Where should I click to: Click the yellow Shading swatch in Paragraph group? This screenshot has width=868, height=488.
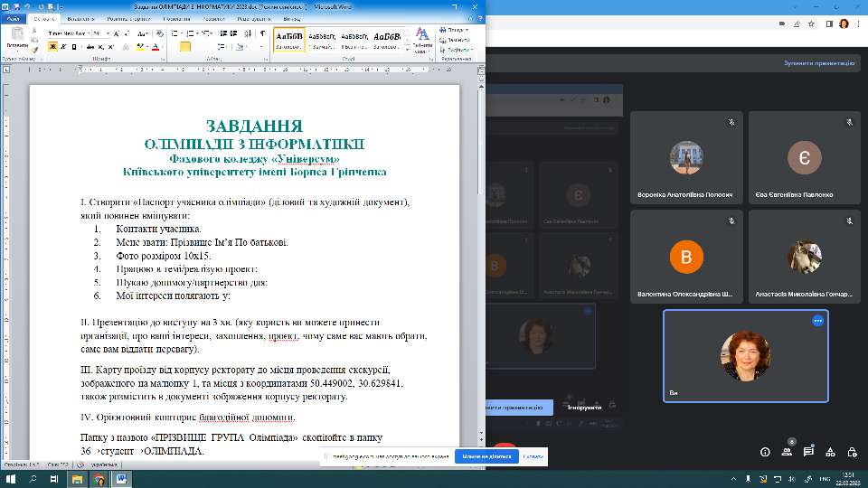(184, 47)
